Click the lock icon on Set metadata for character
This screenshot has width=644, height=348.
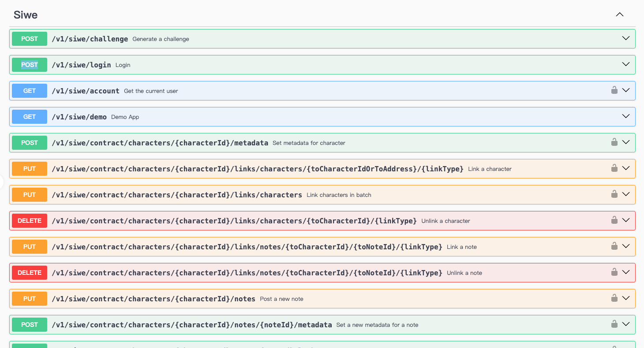point(614,142)
